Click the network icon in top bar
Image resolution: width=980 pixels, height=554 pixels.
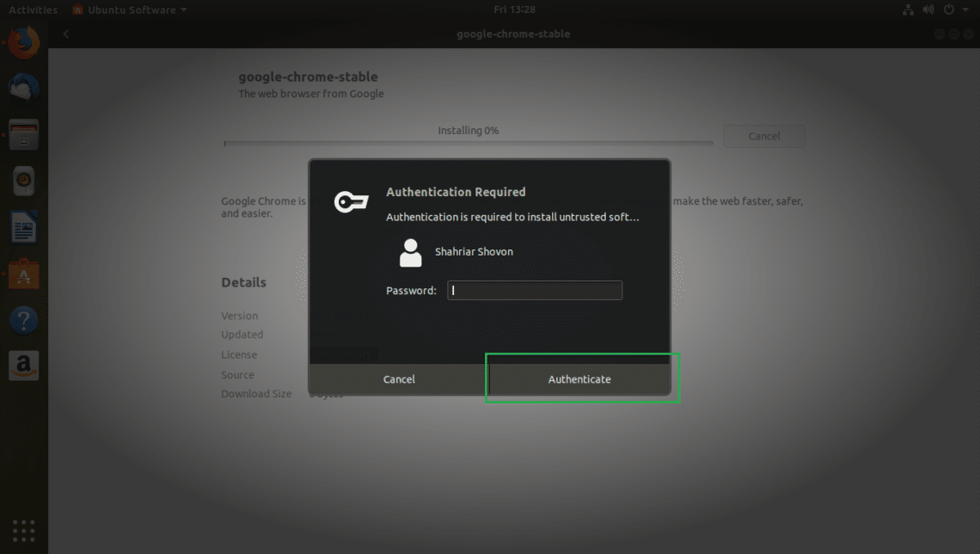pos(908,9)
